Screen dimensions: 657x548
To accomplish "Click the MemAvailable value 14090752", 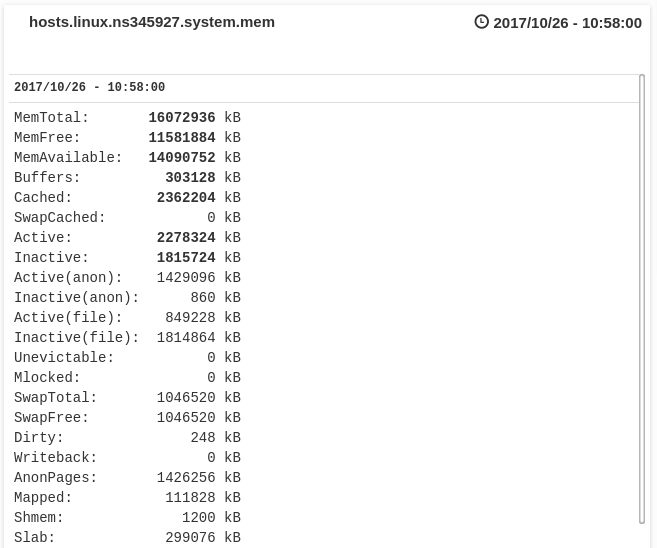I will 182,158.
